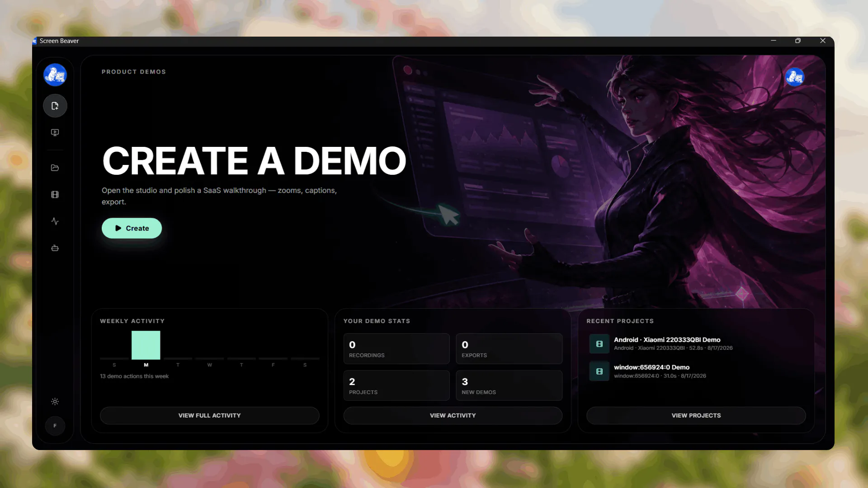This screenshot has width=868, height=488.
Task: Click the F user avatar in the sidebar
Action: (55, 426)
